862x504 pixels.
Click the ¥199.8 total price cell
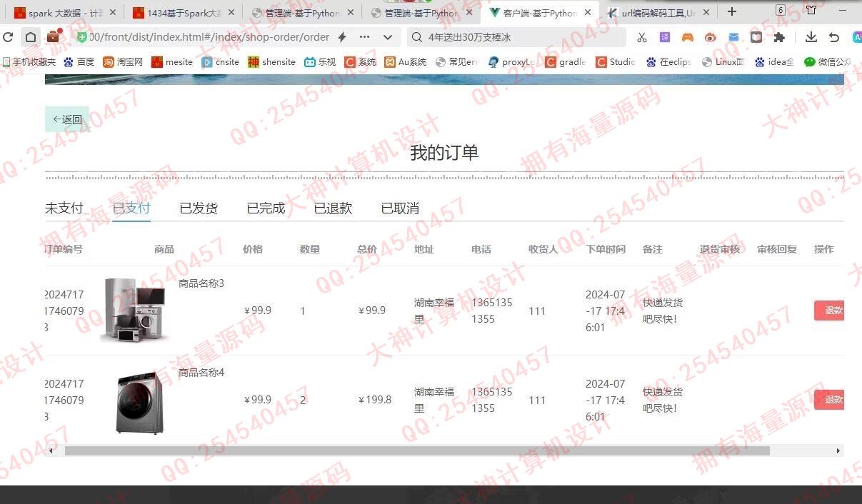375,400
